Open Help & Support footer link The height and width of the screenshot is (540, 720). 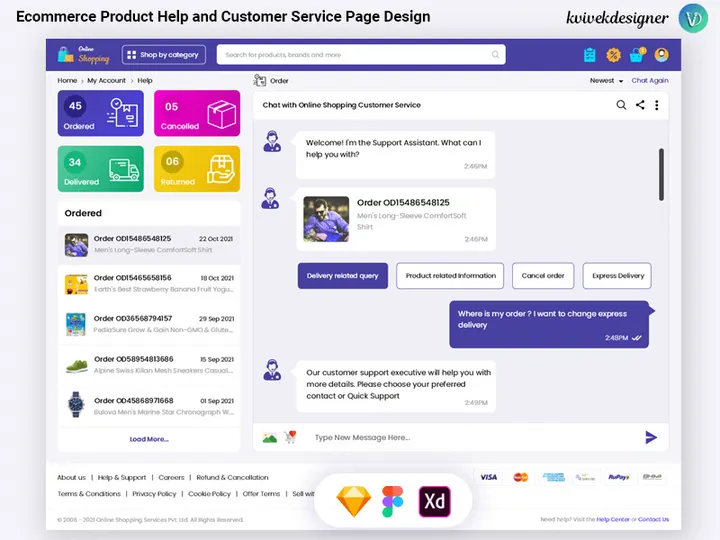(x=122, y=478)
